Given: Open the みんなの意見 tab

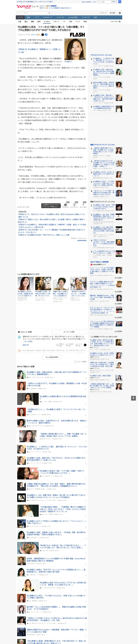Looking at the screenshot, I should point(73,17).
